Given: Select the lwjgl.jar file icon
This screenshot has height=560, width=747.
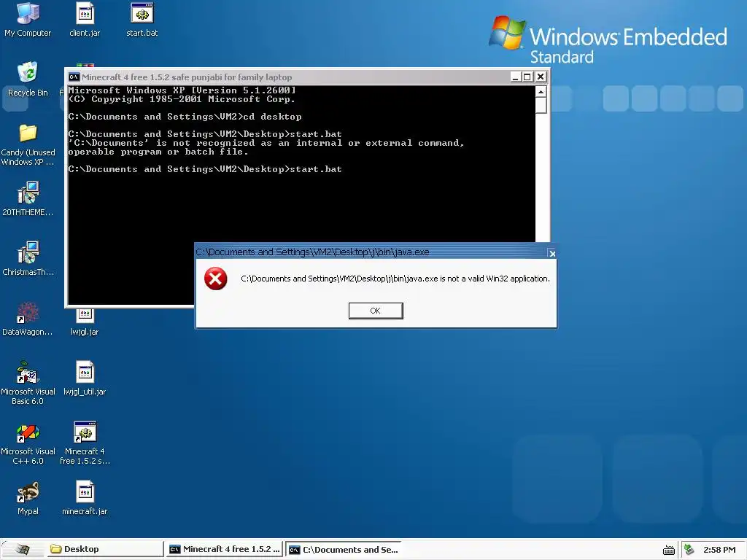Looking at the screenshot, I should (85, 323).
